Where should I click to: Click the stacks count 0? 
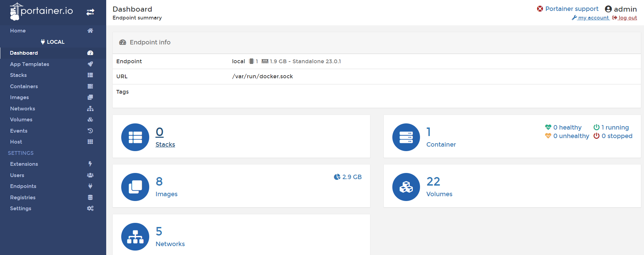[159, 132]
